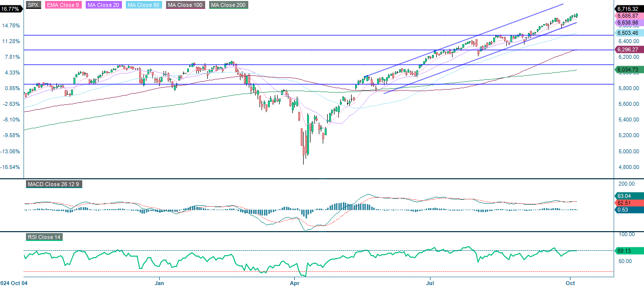
Task: Select the RSI Close 14 indicator label
Action: [44, 237]
